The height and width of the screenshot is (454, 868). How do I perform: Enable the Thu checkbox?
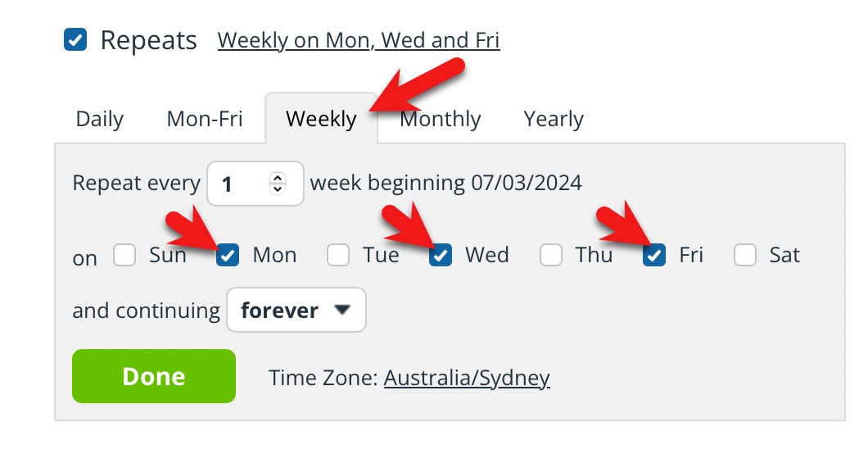pos(551,255)
